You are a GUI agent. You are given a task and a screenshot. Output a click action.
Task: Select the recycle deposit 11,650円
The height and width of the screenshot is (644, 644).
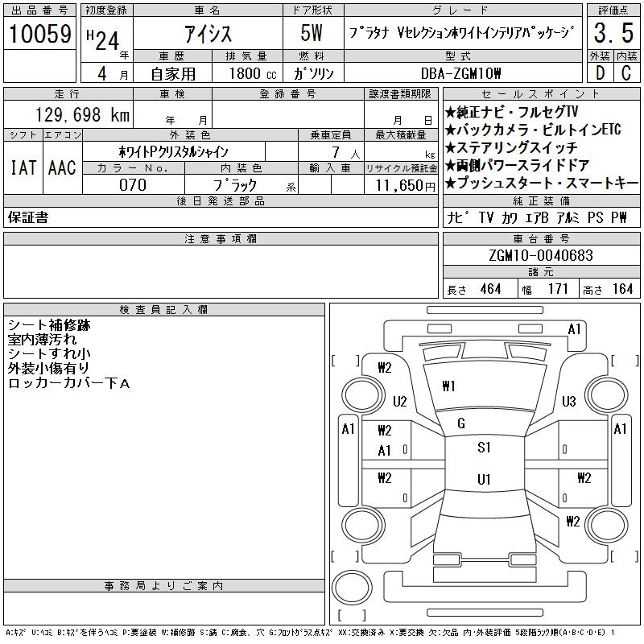coord(405,186)
